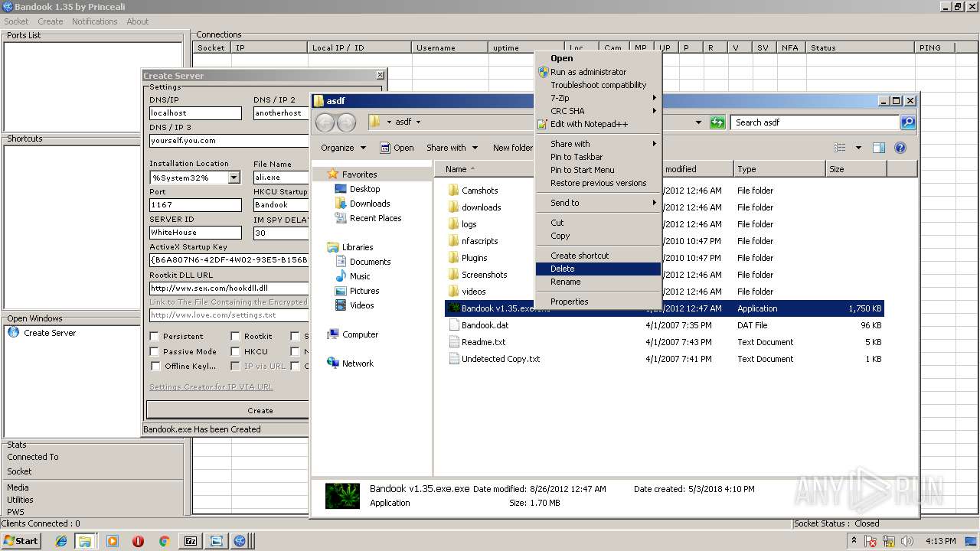Click the Search asdf input box

coord(815,122)
